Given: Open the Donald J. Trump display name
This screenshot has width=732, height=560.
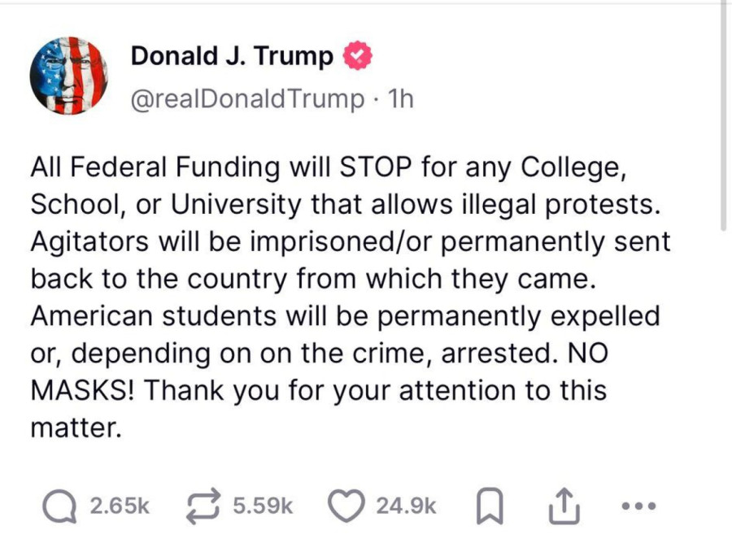Looking at the screenshot, I should coord(232,56).
